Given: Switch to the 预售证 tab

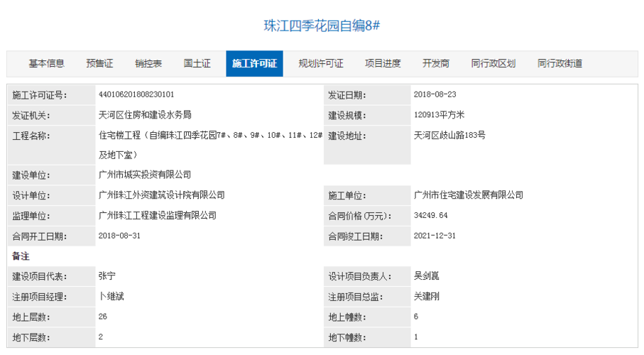Looking at the screenshot, I should [x=99, y=64].
